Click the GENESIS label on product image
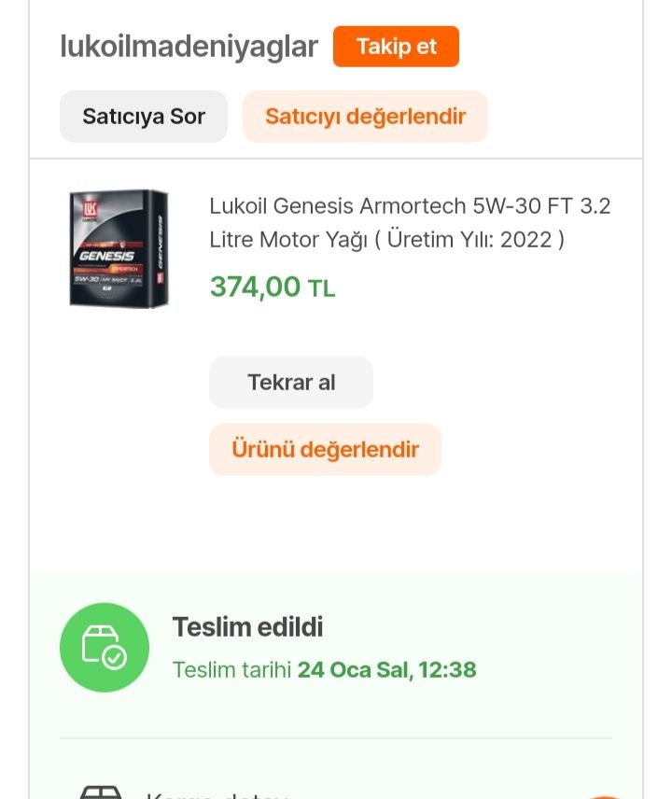 click(x=106, y=256)
